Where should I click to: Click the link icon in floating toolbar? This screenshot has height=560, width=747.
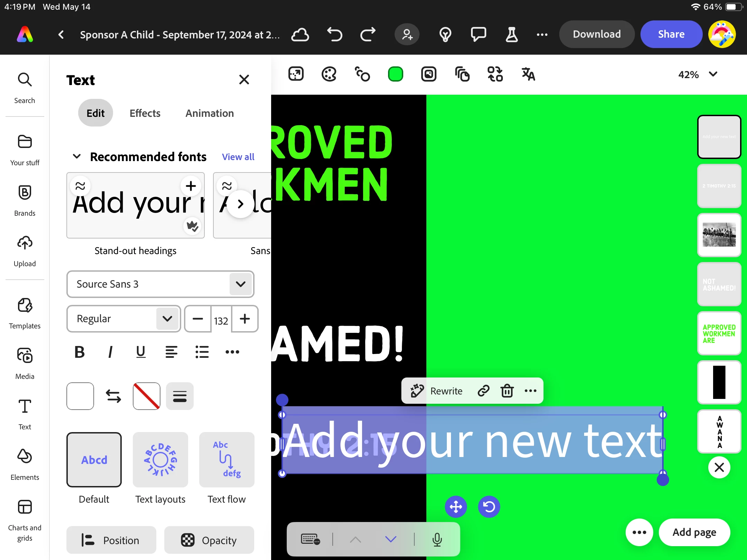(483, 391)
